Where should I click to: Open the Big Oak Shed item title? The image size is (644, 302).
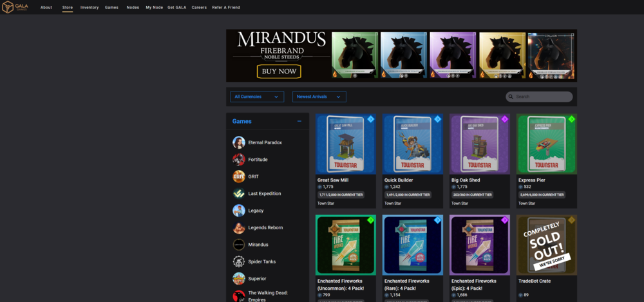point(466,180)
